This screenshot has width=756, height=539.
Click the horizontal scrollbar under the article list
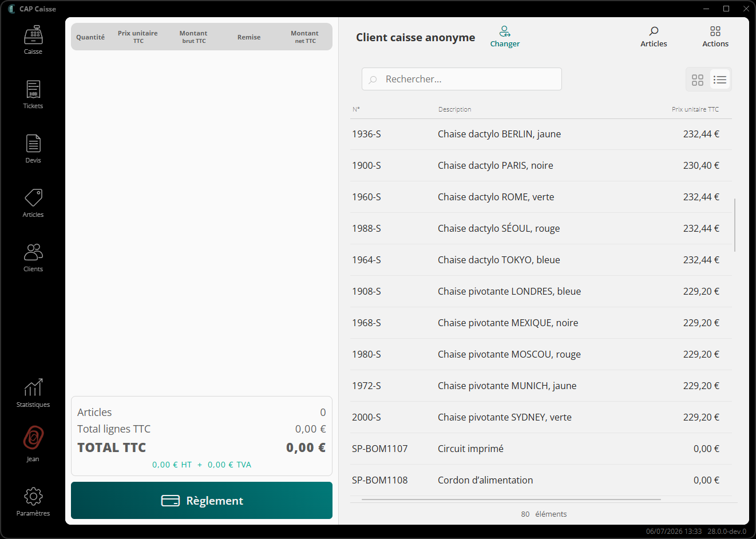(511, 500)
